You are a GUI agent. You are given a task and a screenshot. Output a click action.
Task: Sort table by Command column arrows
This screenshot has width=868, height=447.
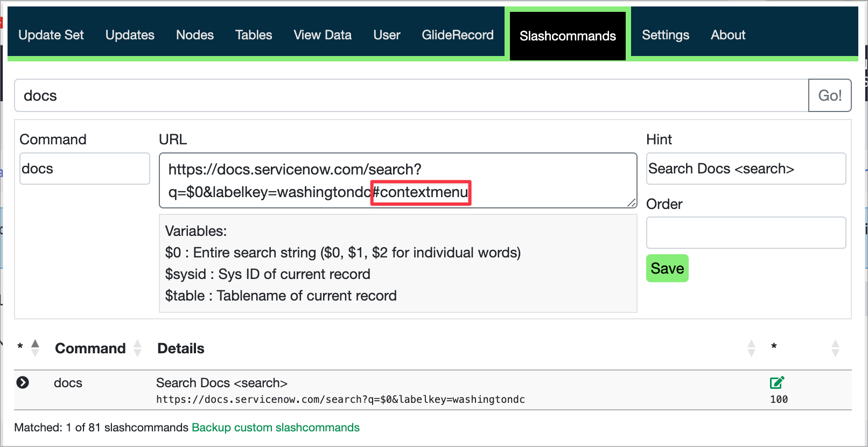[137, 348]
